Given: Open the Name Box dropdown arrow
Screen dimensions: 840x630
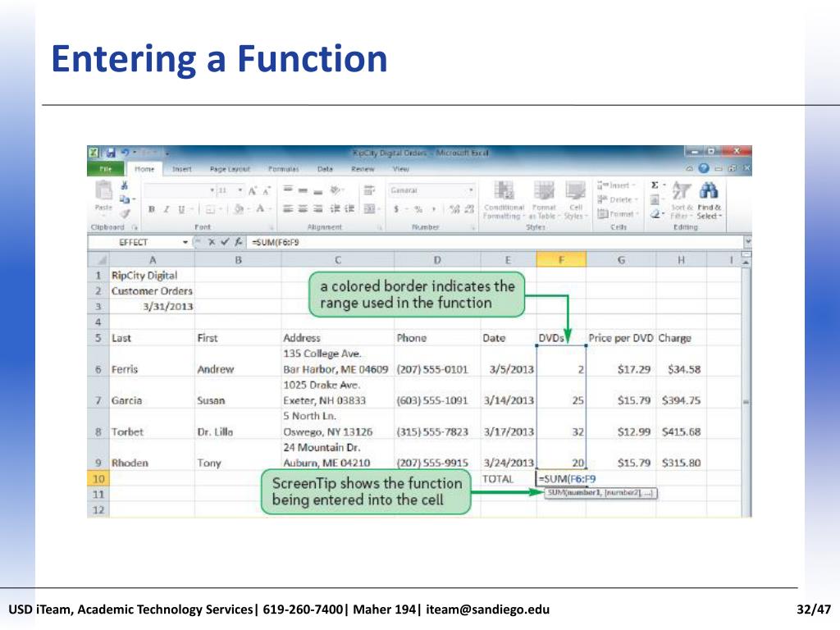Looking at the screenshot, I should [x=185, y=242].
